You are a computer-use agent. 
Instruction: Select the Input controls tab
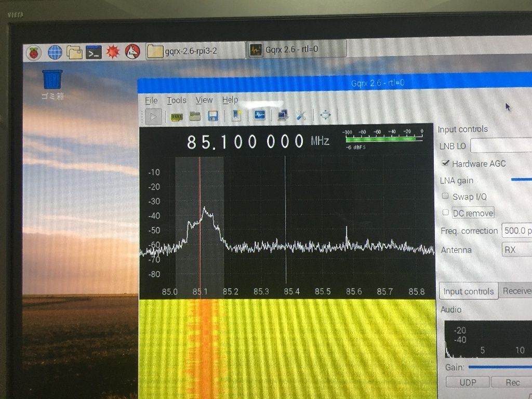click(x=469, y=291)
